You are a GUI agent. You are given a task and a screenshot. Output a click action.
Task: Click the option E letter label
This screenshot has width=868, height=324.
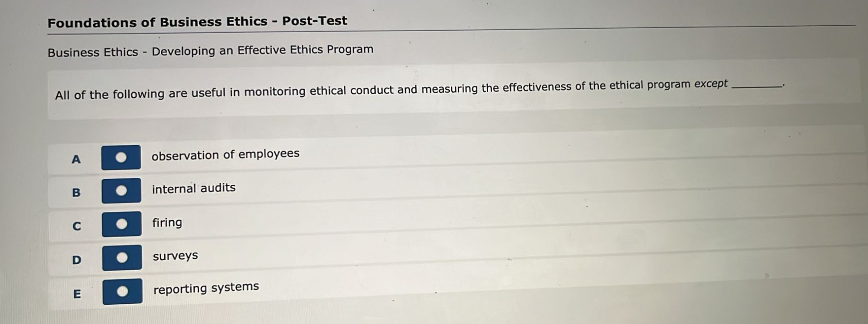click(x=78, y=293)
